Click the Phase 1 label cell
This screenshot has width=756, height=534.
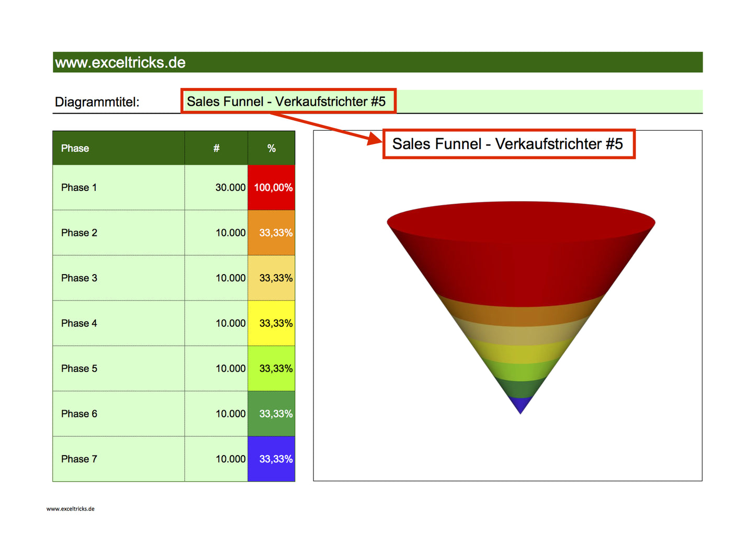coord(118,187)
